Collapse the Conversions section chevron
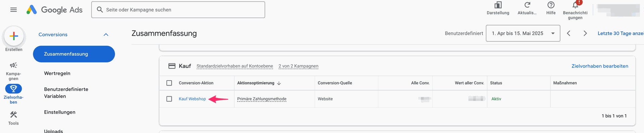644x133 pixels. (106, 34)
